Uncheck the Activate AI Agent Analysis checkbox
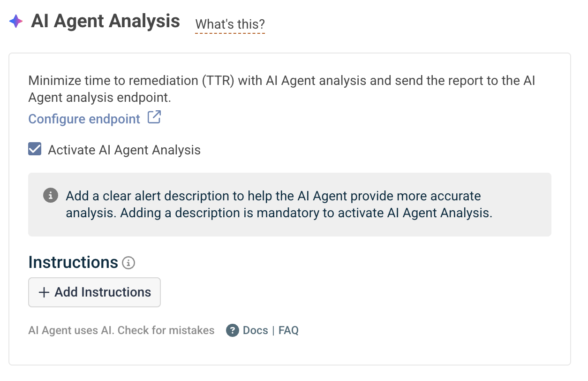Screen dimensions: 588x381 35,150
